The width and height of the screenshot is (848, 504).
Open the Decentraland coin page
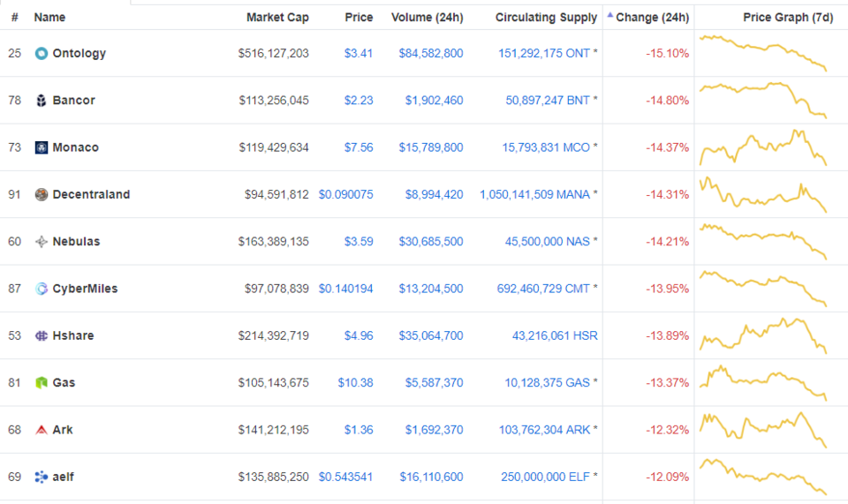click(x=91, y=194)
